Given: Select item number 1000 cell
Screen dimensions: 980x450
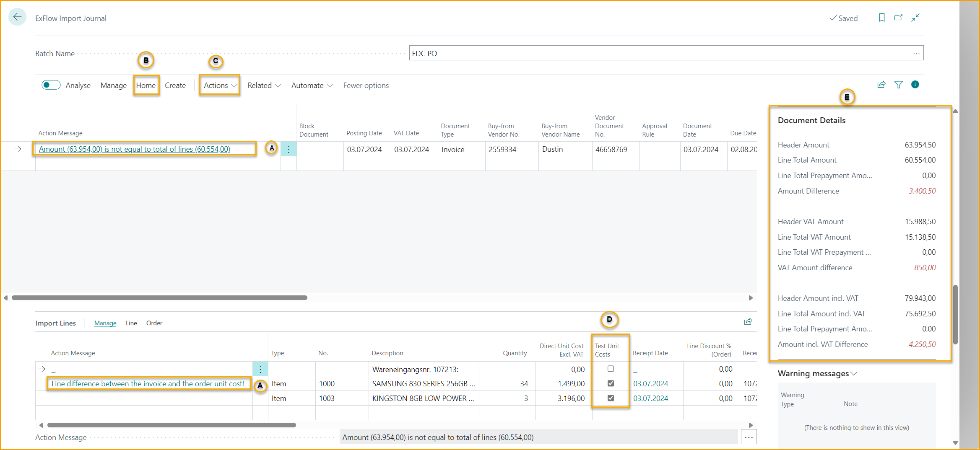Looking at the screenshot, I should click(x=342, y=384).
